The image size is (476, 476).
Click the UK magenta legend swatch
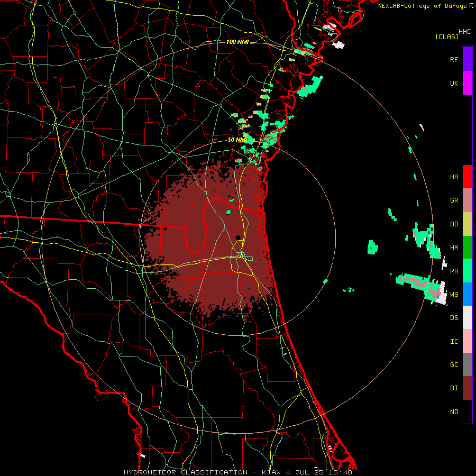tap(467, 83)
